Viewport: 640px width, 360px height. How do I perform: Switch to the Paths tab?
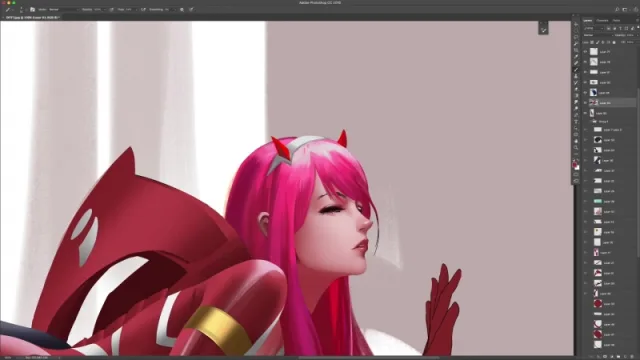click(x=616, y=20)
